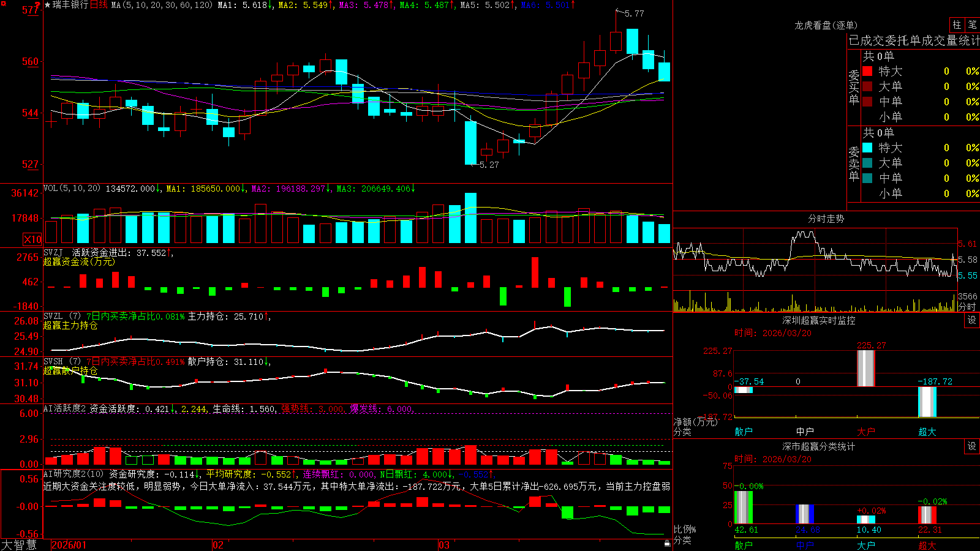Click 中户 category in 深市超赢分类统计
The width and height of the screenshot is (980, 551).
point(805,545)
